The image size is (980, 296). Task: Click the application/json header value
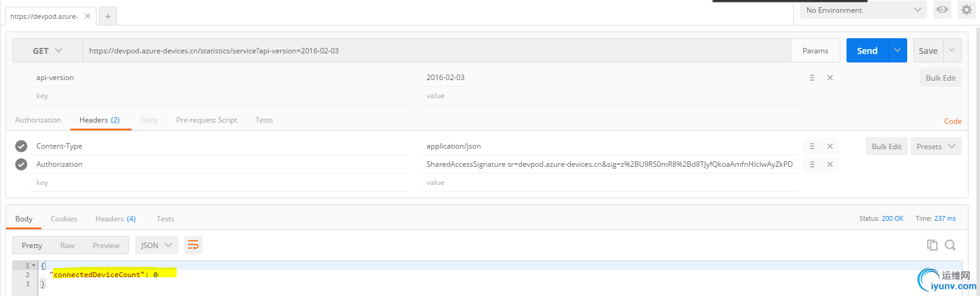point(609,146)
